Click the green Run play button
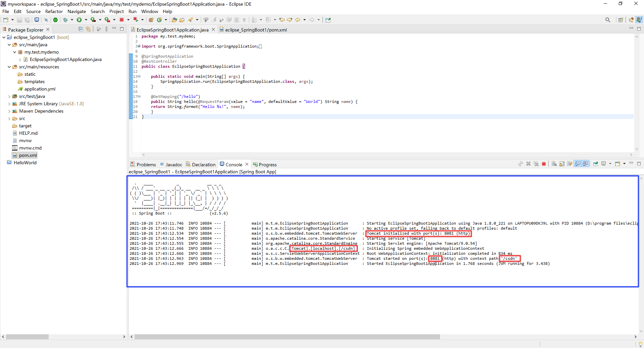The width and height of the screenshot is (644, 348). click(79, 20)
